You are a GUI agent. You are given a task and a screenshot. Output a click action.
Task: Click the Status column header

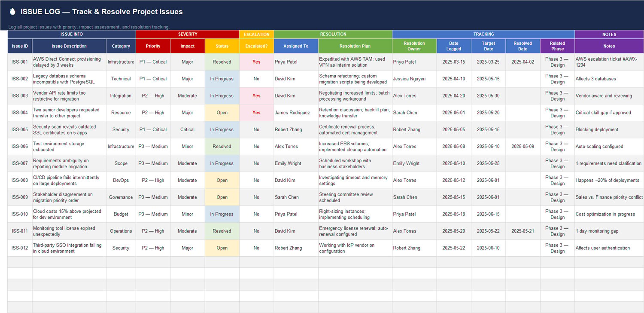[x=222, y=46]
